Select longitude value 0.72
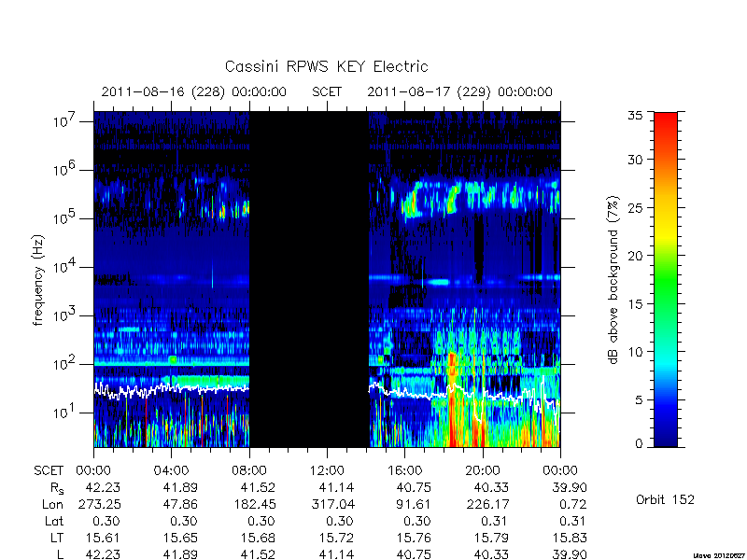The height and width of the screenshot is (560, 747). [x=572, y=504]
